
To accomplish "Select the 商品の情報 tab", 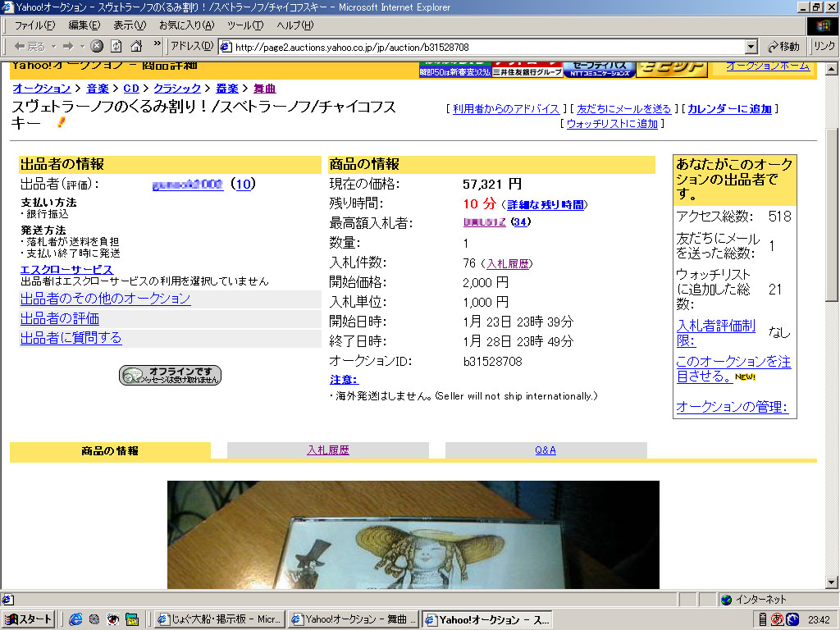I will [x=110, y=450].
